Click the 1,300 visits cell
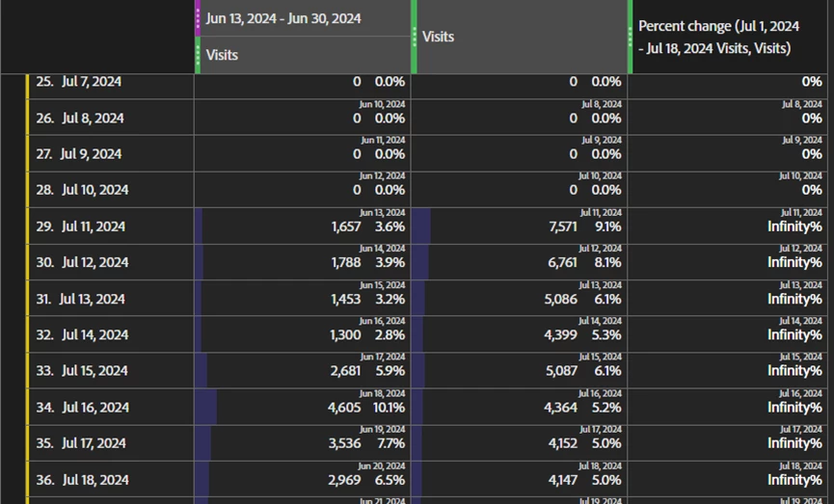This screenshot has height=504, width=834. [x=303, y=334]
